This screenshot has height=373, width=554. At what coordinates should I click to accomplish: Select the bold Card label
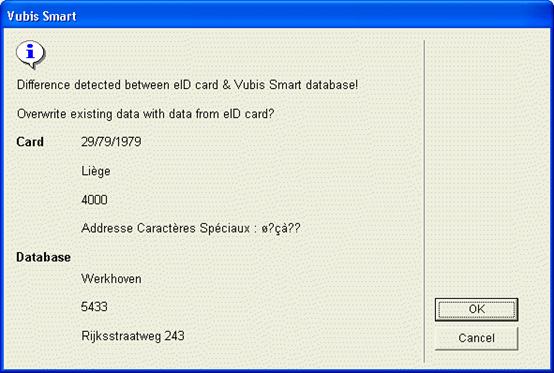coord(30,142)
